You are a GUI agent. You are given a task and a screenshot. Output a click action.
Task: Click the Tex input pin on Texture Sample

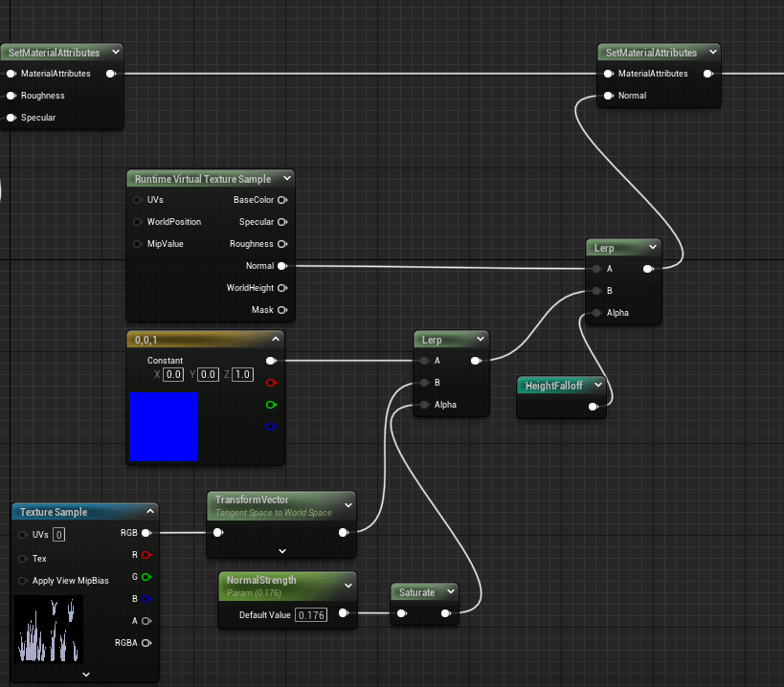(x=23, y=558)
